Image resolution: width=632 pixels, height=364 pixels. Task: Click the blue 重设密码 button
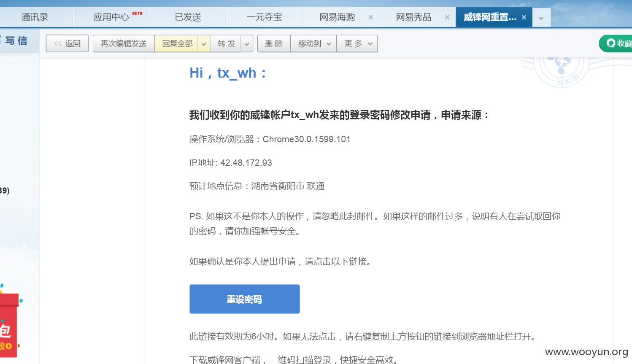(x=245, y=299)
